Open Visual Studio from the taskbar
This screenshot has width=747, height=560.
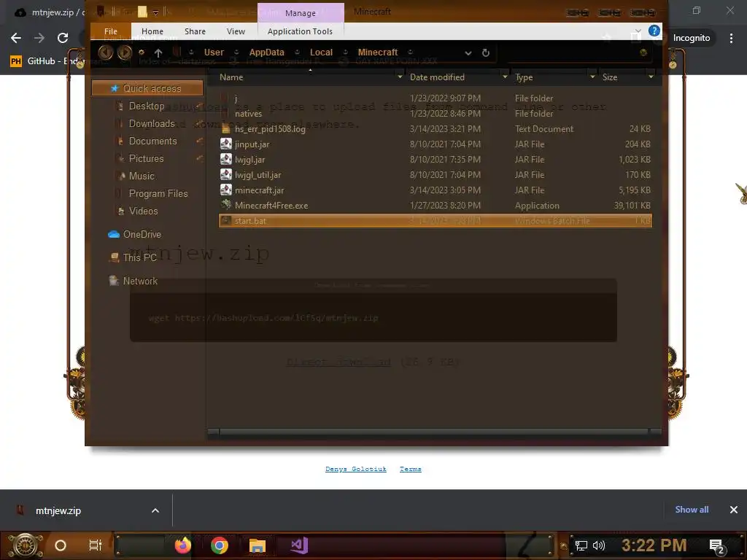coord(299,545)
